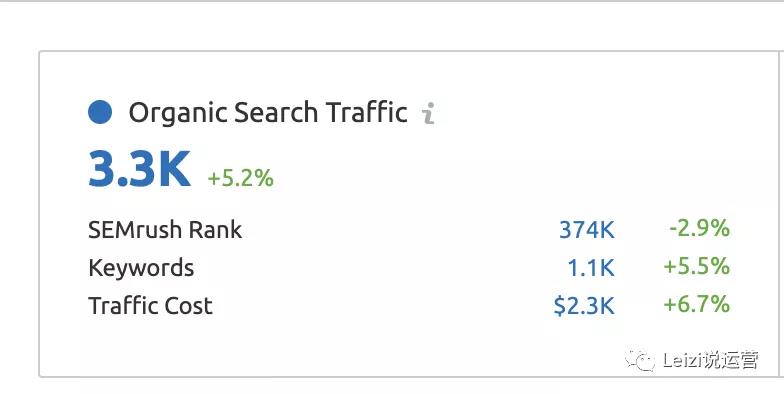This screenshot has height=394, width=784.
Task: Click the info icon beside Organic Search Traffic
Action: (x=428, y=113)
